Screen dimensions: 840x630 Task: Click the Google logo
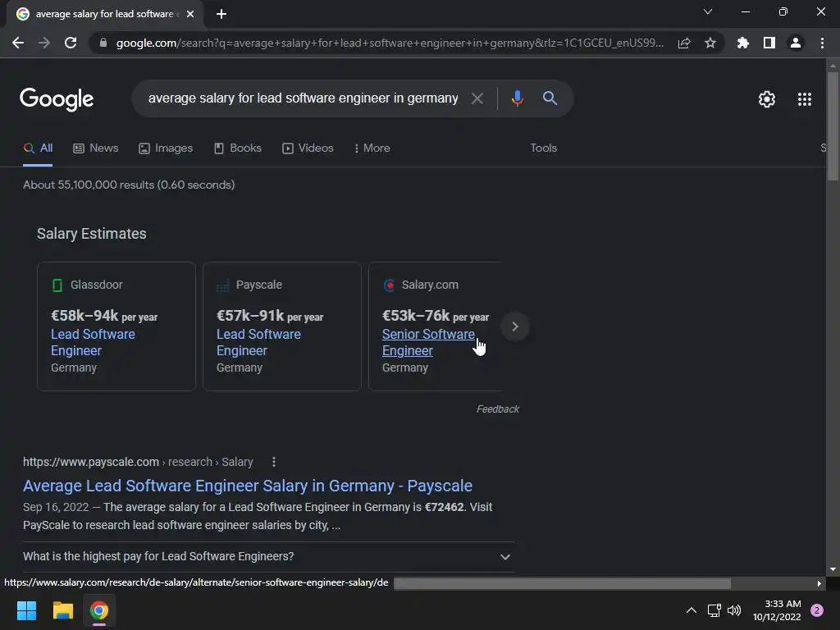(57, 99)
